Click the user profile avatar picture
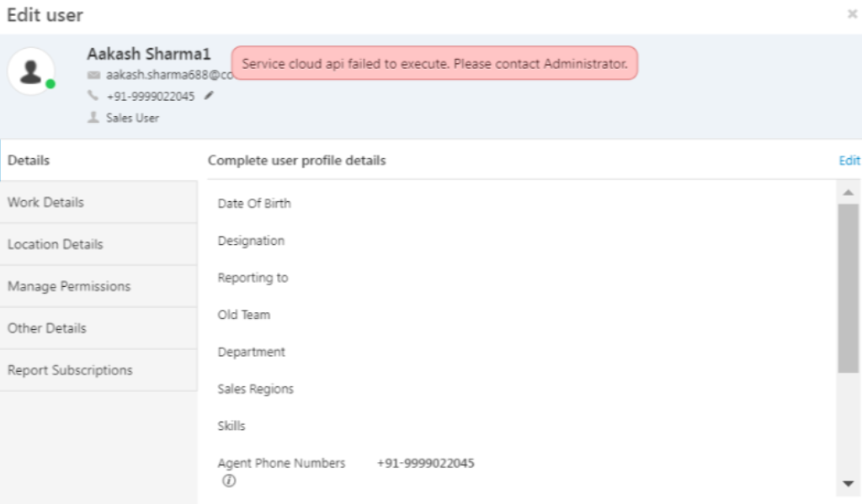 [x=31, y=72]
